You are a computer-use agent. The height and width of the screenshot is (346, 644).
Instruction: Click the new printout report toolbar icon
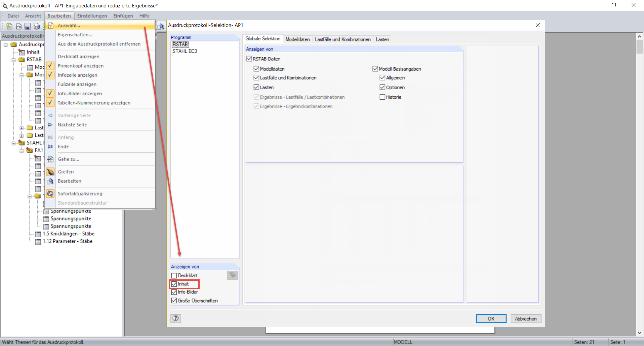pos(9,26)
